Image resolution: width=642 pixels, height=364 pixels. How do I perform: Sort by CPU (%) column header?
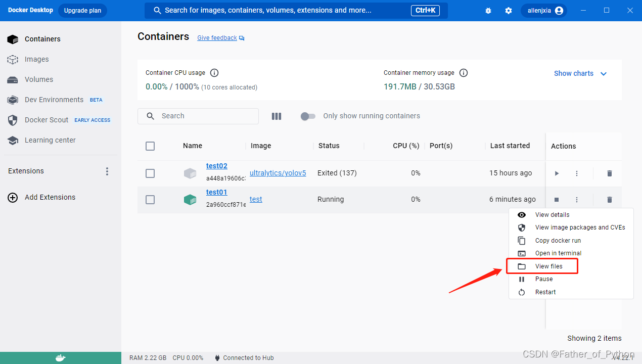pyautogui.click(x=406, y=146)
